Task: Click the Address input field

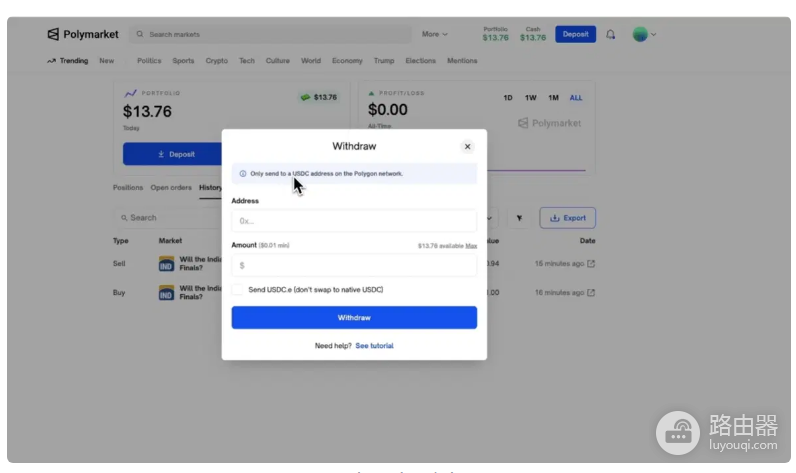Action: (x=354, y=221)
